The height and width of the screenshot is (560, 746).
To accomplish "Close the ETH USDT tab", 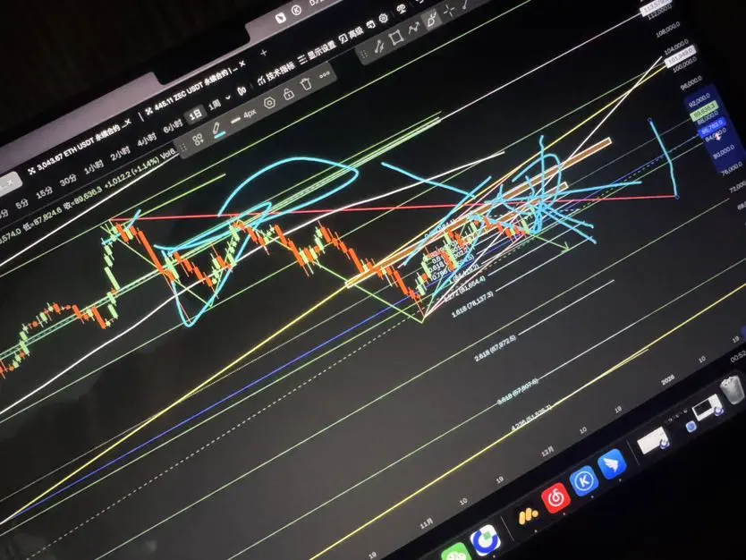I will click(x=128, y=122).
